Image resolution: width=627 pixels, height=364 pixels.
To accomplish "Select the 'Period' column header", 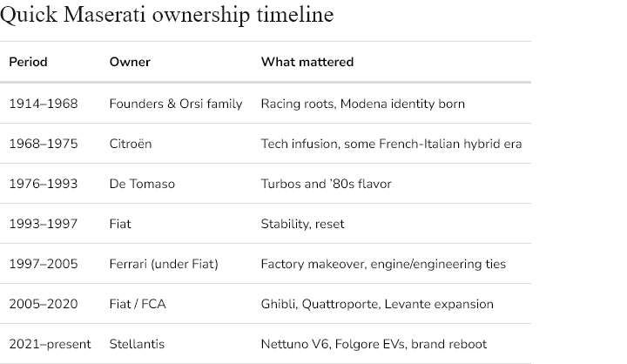I will coord(29,62).
